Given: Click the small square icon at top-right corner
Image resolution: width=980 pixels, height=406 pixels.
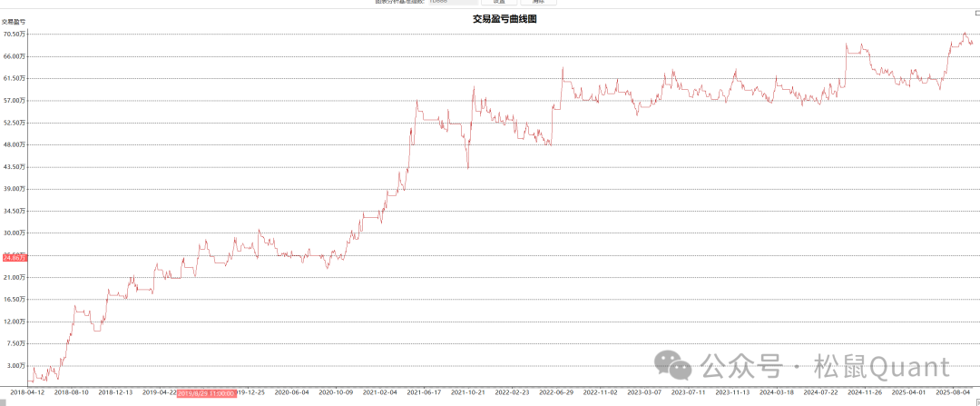Looking at the screenshot, I should pyautogui.click(x=976, y=13).
